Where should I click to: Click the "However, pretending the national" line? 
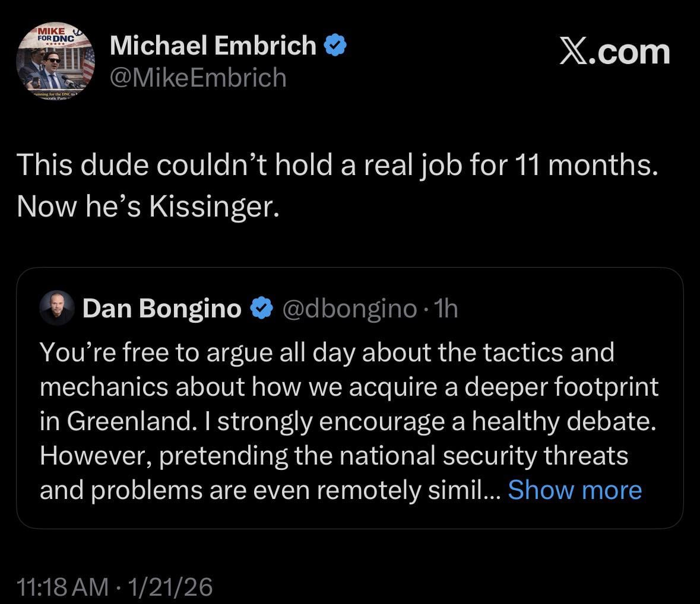coord(334,456)
